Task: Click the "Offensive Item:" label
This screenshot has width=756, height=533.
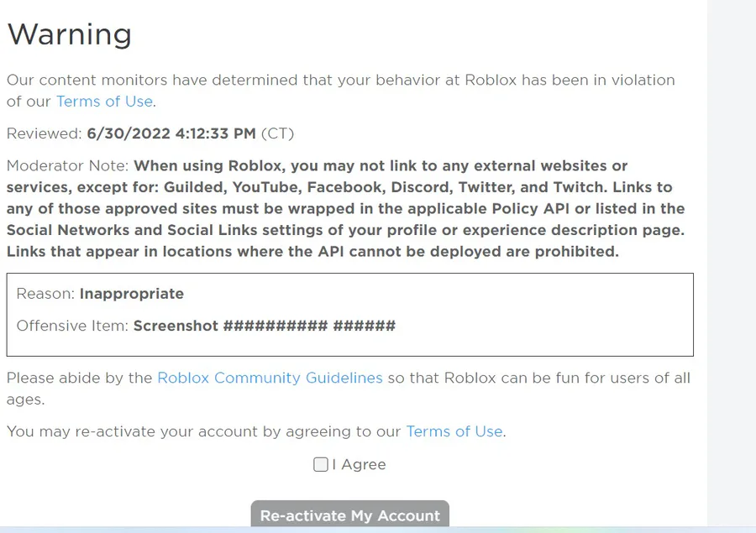Action: pyautogui.click(x=72, y=326)
